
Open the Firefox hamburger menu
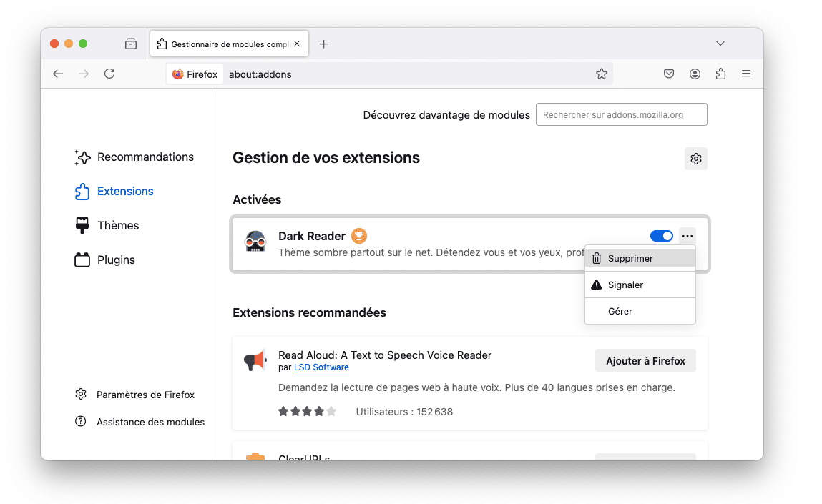click(x=746, y=74)
